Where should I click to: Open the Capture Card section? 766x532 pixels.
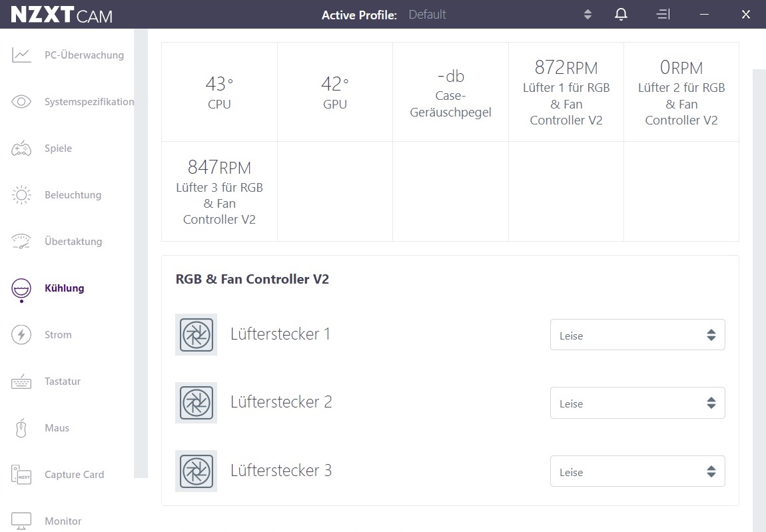pos(74,474)
